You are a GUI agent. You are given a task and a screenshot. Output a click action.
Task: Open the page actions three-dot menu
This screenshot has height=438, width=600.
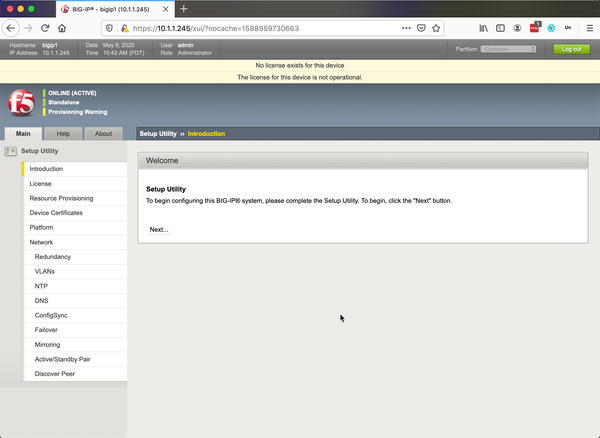click(406, 28)
